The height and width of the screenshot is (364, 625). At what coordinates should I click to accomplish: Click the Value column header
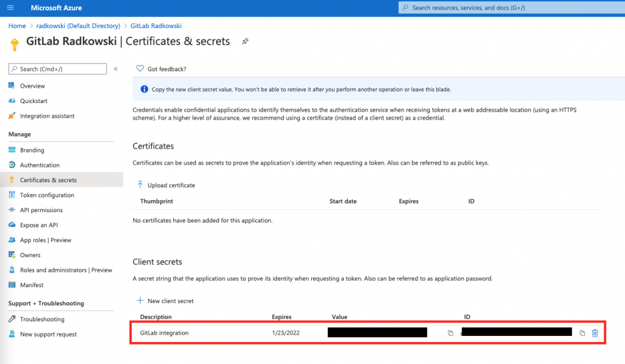coord(339,316)
